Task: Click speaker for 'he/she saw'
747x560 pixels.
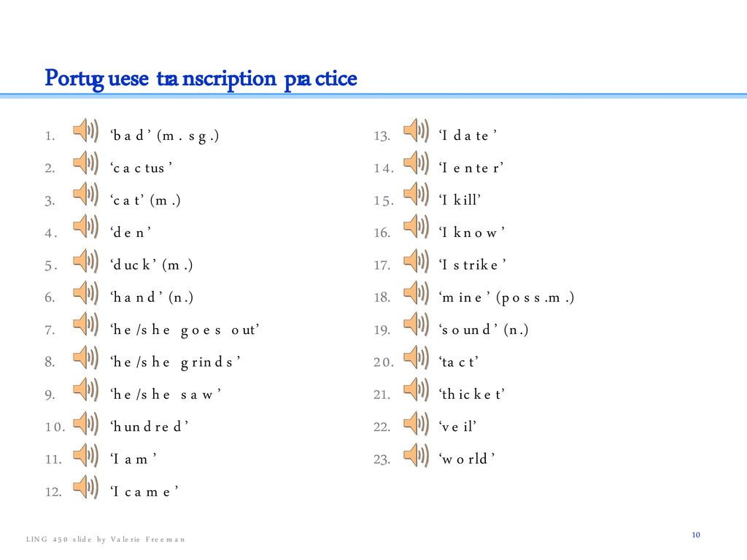Action: click(86, 389)
